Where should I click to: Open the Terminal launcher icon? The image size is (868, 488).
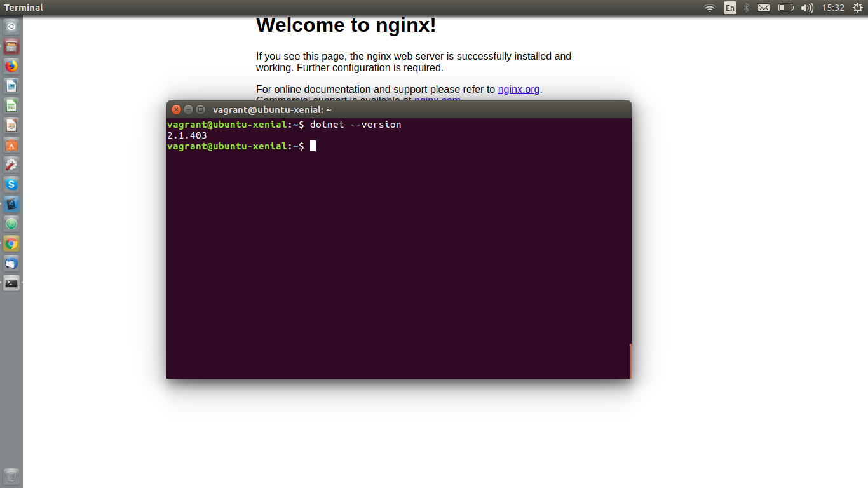[11, 283]
